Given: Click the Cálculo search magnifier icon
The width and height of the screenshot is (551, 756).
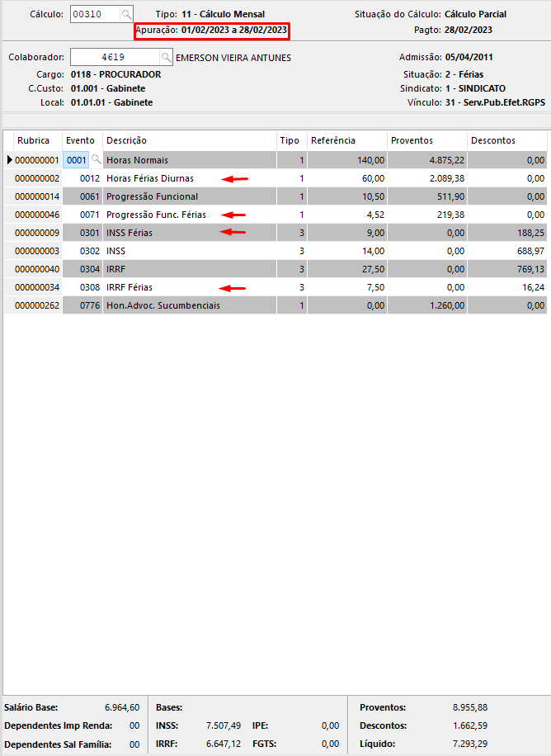Looking at the screenshot, I should click(x=126, y=14).
